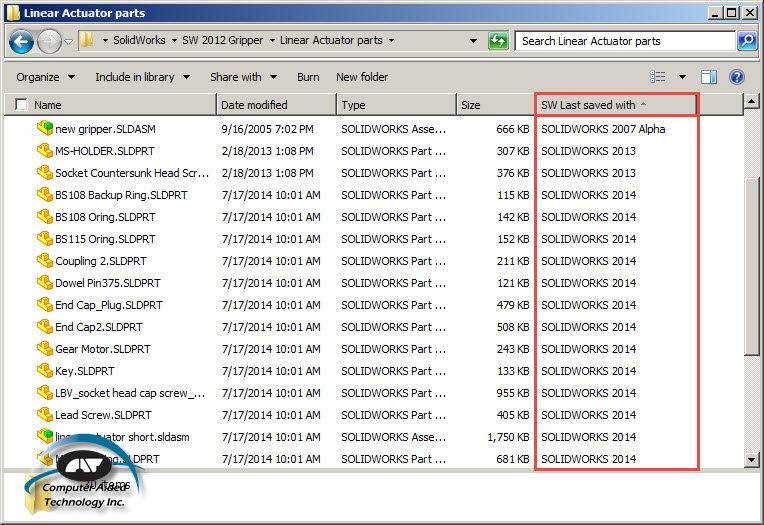Viewport: 764px width, 525px height.
Task: Click the 9/16/2005 7:02 PM date
Action: tap(267, 129)
